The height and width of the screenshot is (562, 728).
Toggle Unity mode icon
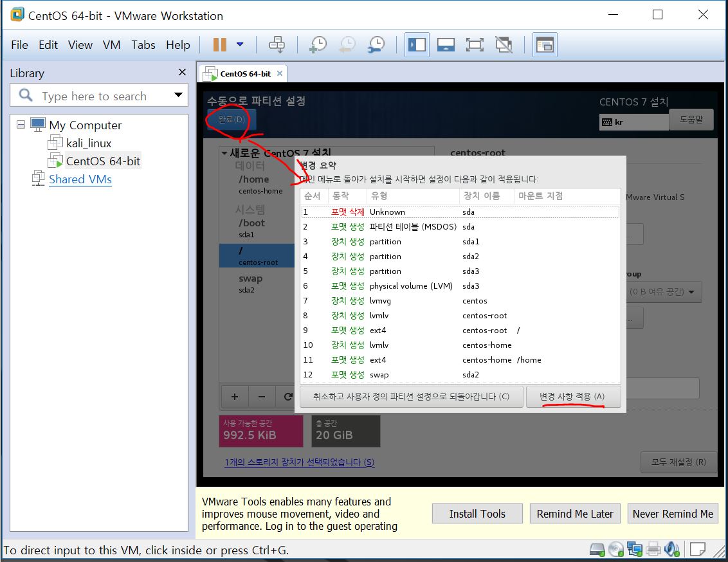coord(504,45)
